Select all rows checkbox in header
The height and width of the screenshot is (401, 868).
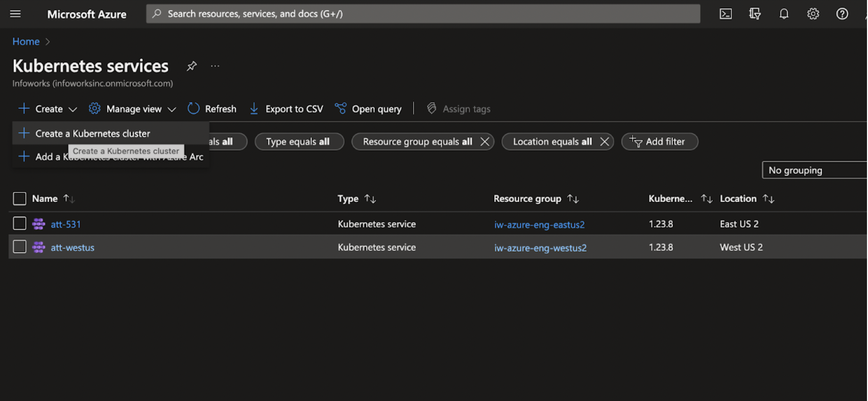coord(19,199)
